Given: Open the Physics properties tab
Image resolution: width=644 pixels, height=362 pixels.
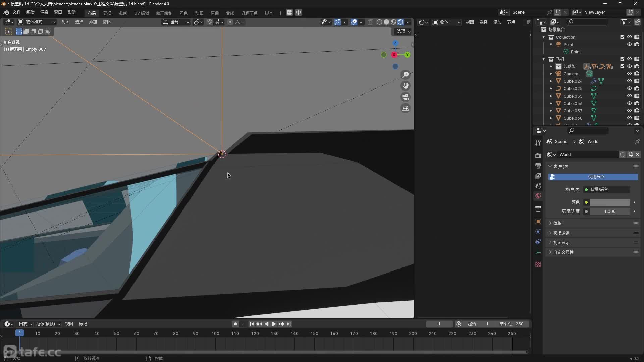Looking at the screenshot, I should 538,232.
